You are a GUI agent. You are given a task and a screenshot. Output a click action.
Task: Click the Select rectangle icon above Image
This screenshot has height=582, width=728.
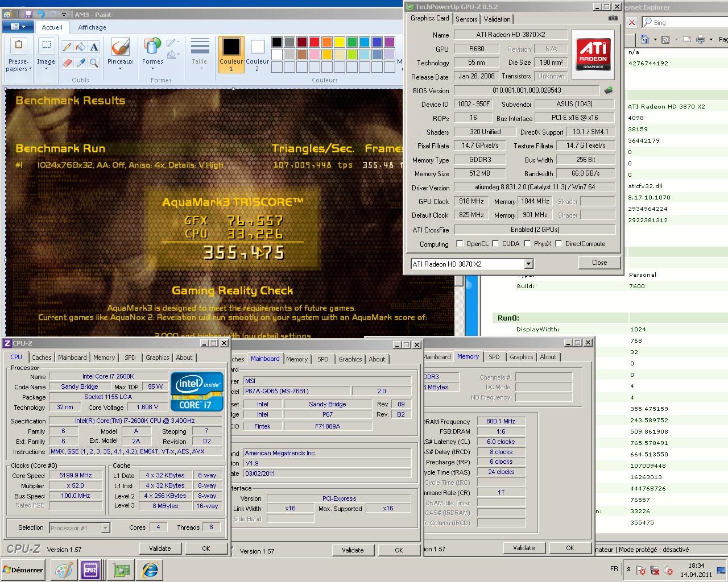46,46
